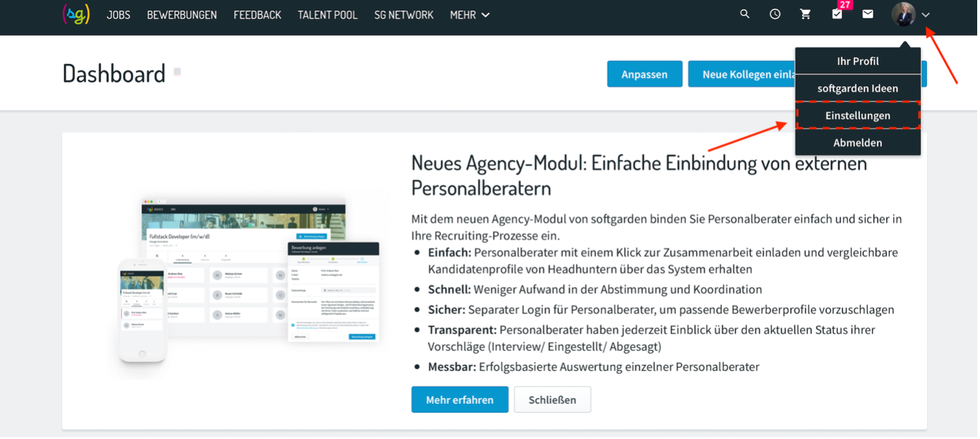Click the user avatar photo
980x439 pixels.
pyautogui.click(x=905, y=14)
